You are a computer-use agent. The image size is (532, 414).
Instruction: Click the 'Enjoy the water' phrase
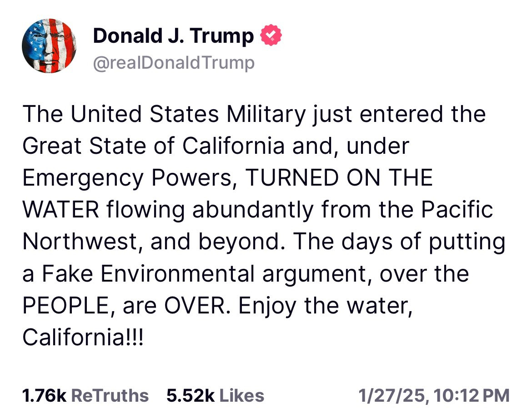tap(324, 306)
